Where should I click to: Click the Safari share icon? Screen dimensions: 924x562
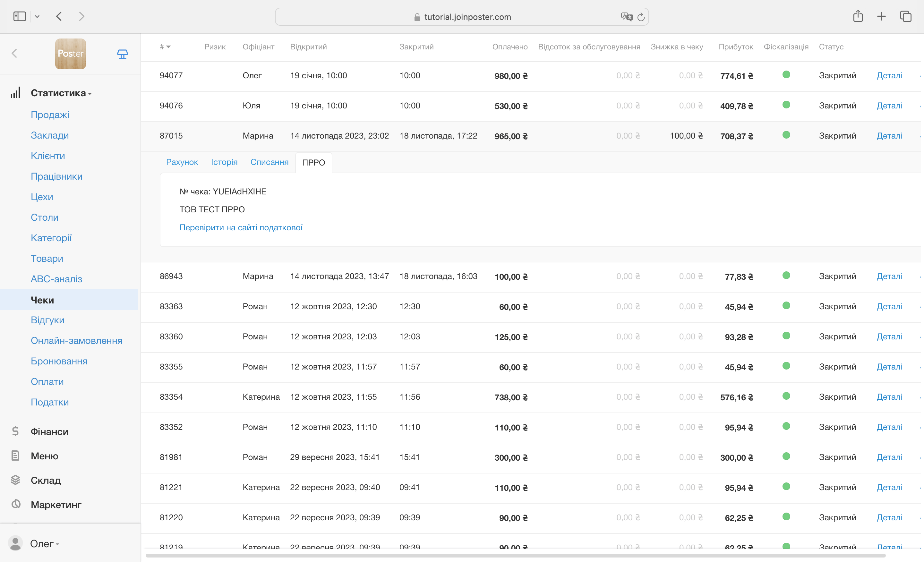tap(858, 16)
